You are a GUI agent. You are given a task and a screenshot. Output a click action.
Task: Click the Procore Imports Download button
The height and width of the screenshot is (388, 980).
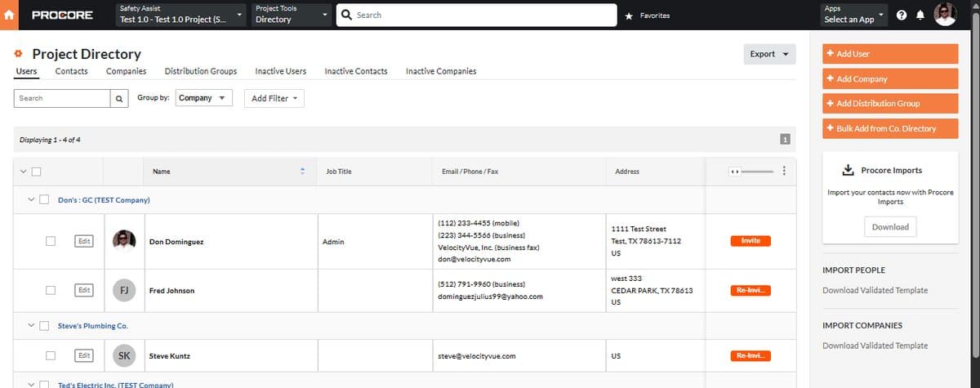click(x=890, y=227)
